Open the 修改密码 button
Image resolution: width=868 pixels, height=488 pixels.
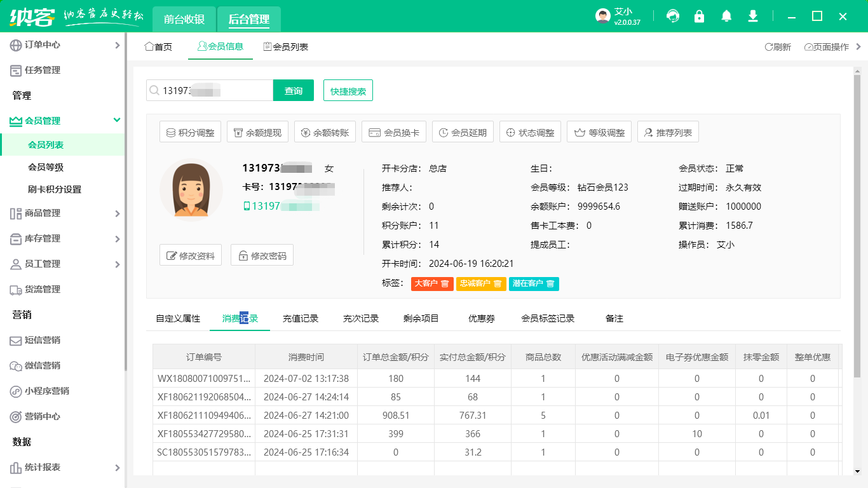tap(262, 255)
